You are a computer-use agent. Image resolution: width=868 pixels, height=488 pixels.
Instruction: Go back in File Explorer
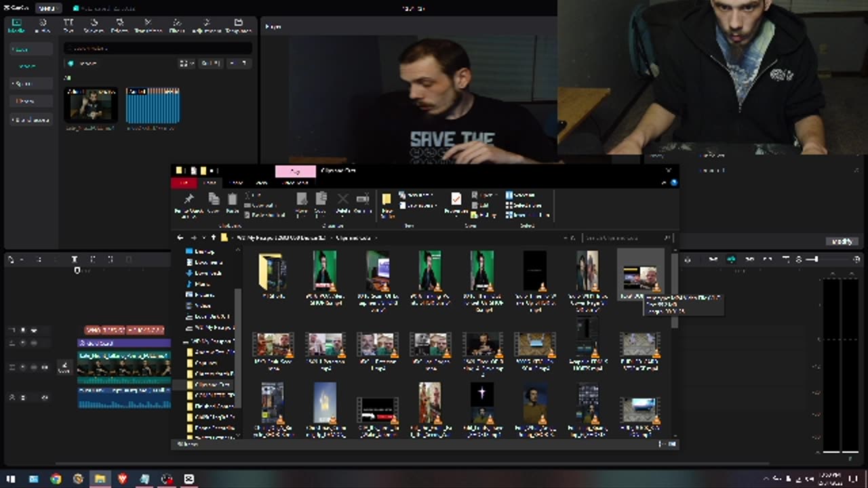pyautogui.click(x=180, y=238)
